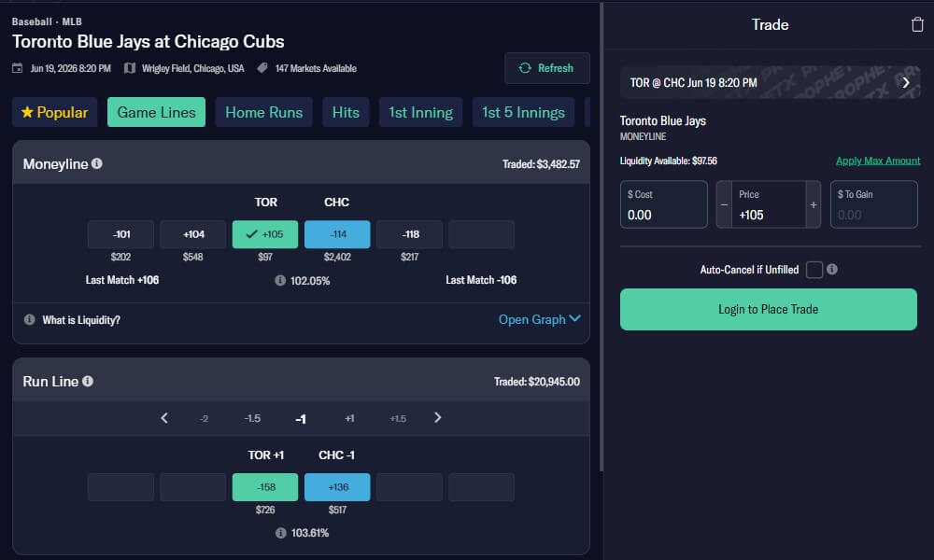Click Last Match +106 text
Viewport: 934px width, 560px height.
click(122, 280)
